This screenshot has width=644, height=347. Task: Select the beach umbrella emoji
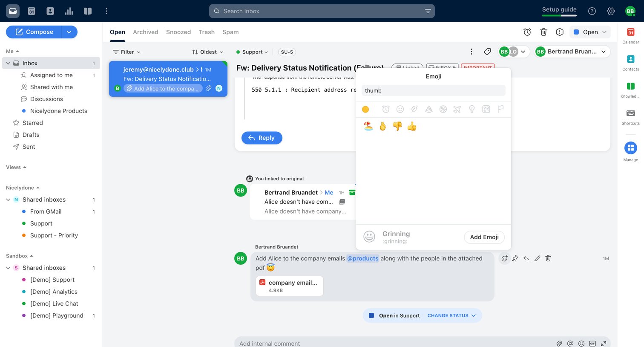click(368, 126)
